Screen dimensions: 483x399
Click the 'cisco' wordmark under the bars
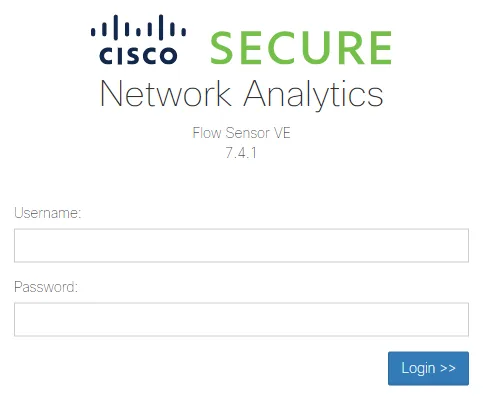click(138, 55)
